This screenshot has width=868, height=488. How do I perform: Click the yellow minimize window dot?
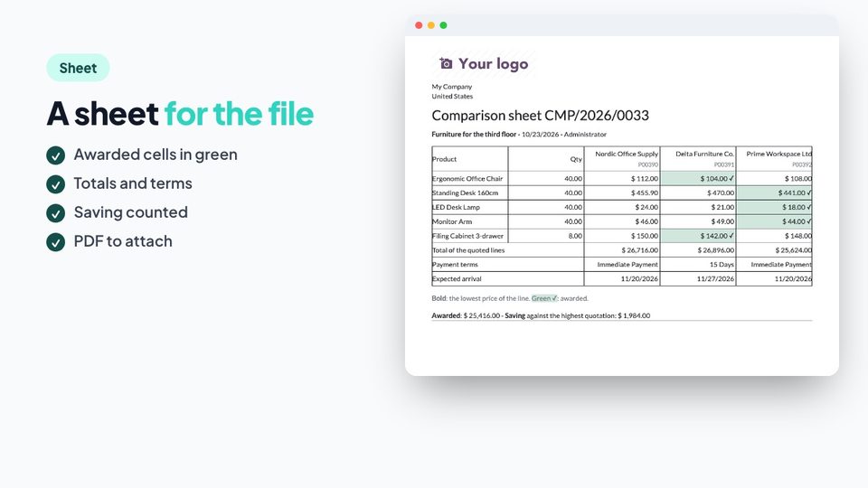[430, 25]
